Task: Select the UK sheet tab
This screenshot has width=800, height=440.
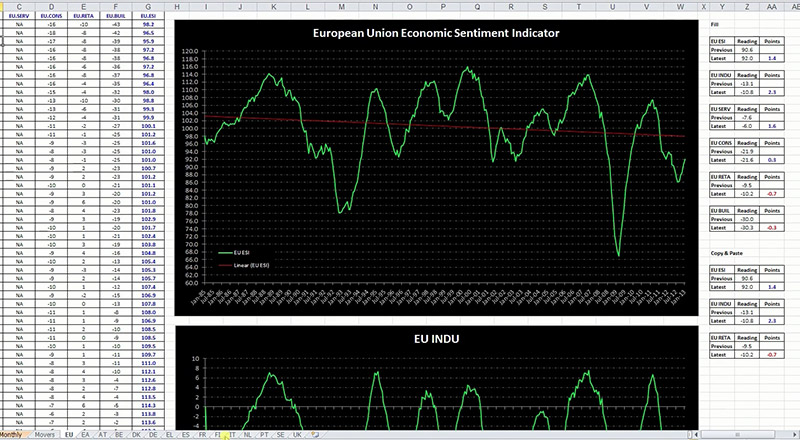Action: click(x=297, y=435)
